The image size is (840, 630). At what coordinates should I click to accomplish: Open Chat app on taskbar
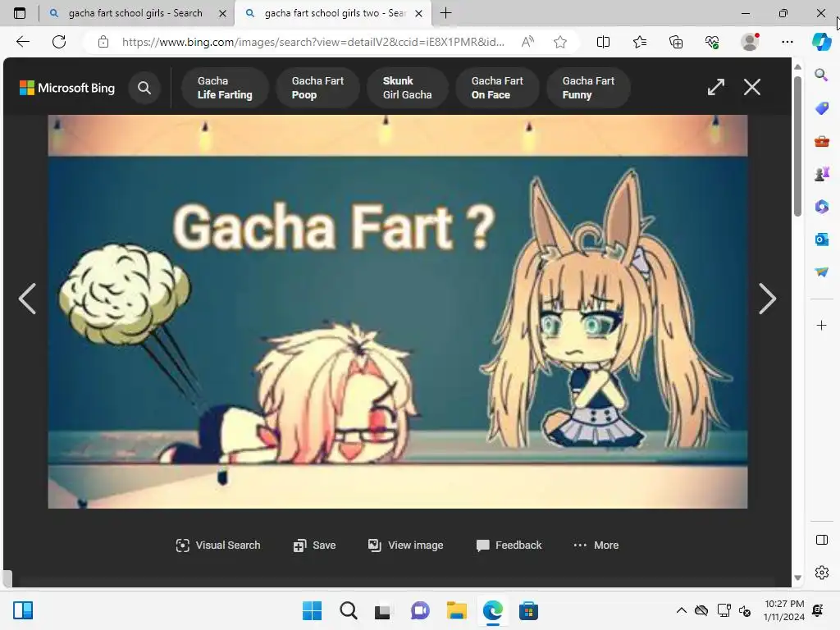click(x=420, y=610)
